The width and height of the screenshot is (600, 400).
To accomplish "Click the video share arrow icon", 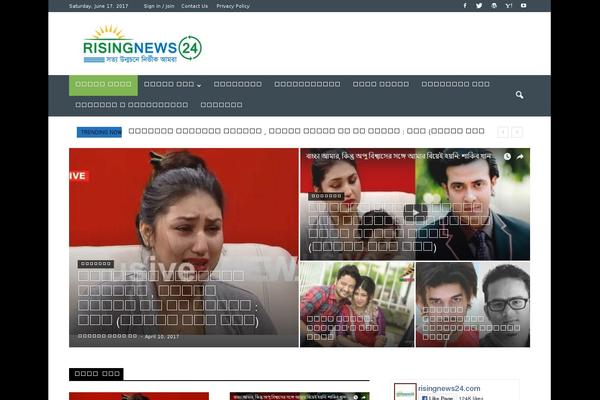I will pyautogui.click(x=520, y=157).
